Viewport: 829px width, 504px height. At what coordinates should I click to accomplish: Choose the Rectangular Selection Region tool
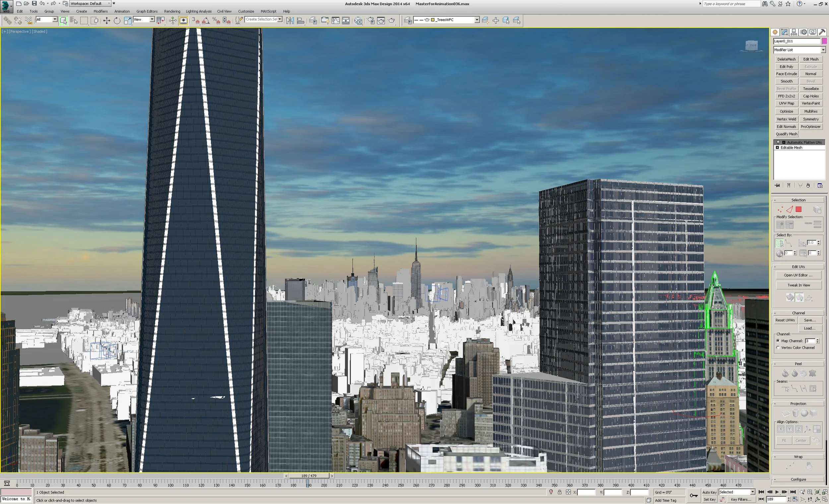click(84, 21)
